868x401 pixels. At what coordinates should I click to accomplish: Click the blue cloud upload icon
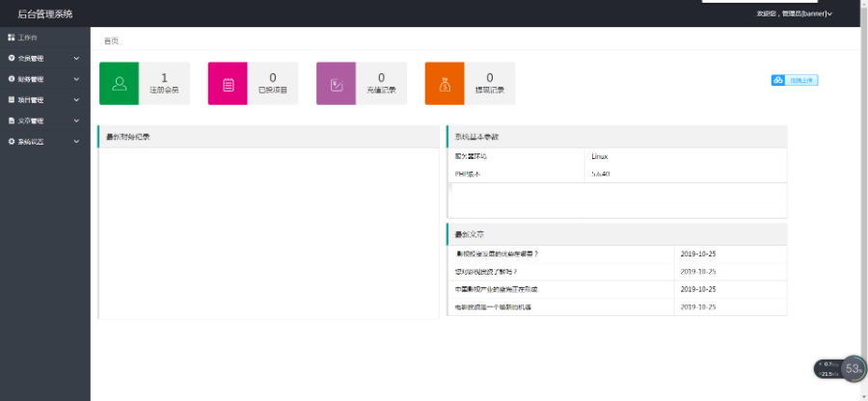(777, 80)
